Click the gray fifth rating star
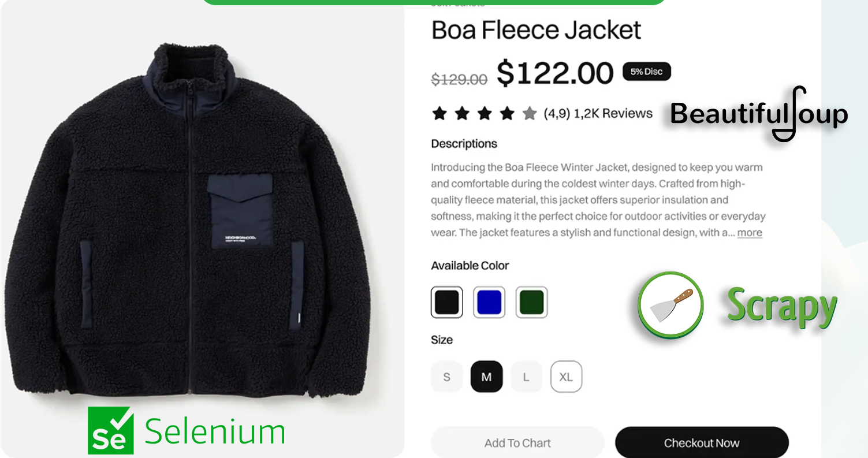This screenshot has width=868, height=458. pos(530,114)
